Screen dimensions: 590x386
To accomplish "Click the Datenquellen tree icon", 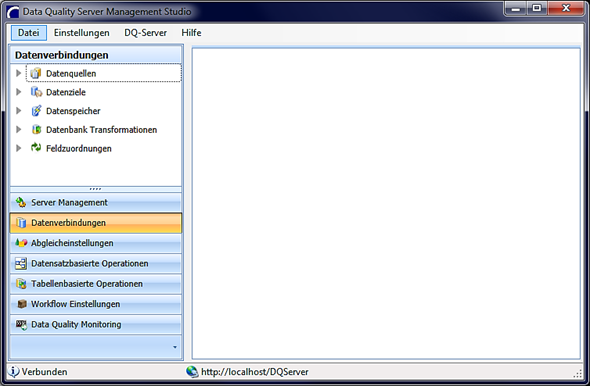I will click(x=36, y=73).
